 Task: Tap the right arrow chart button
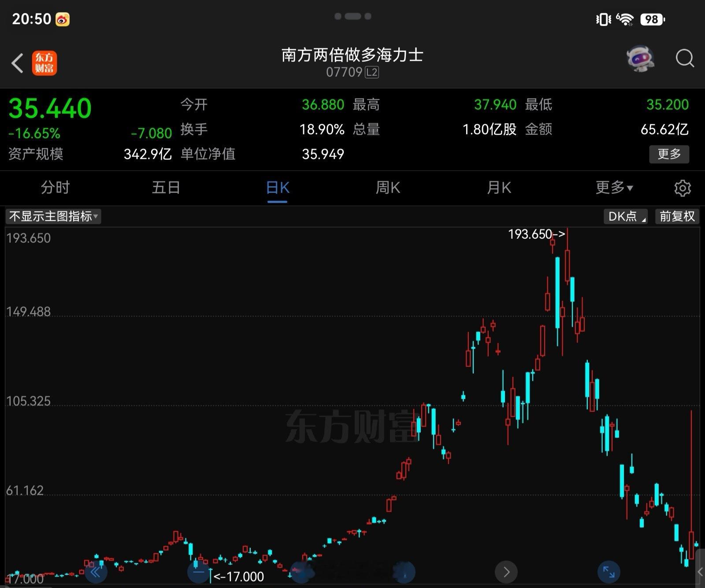(x=506, y=572)
